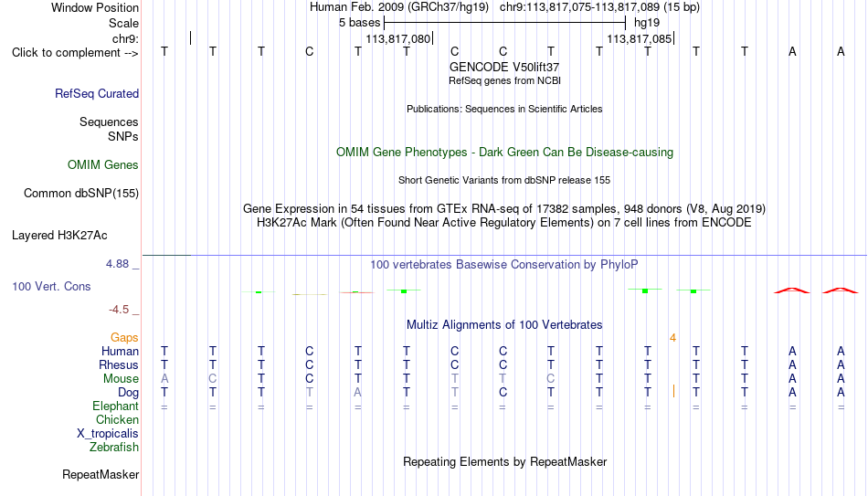Click the dark C base in Dog row

503,393
